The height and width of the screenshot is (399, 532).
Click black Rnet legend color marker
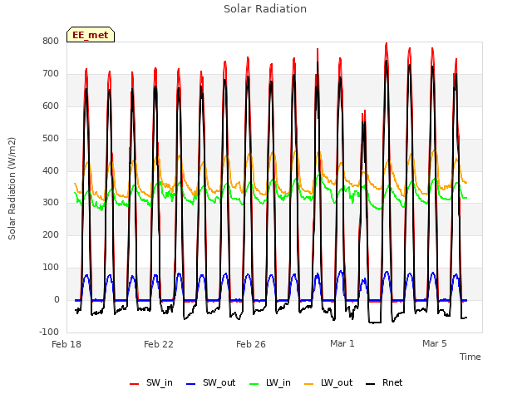pyautogui.click(x=371, y=384)
